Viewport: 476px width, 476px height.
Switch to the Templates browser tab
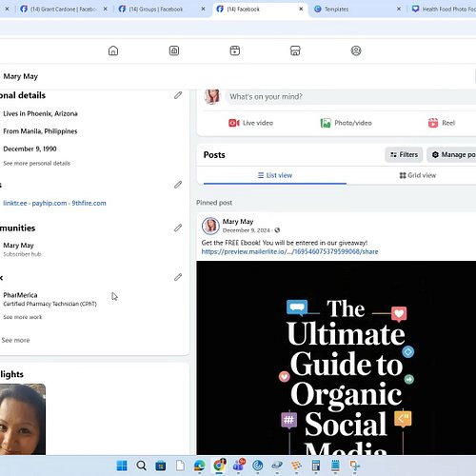tap(336, 10)
